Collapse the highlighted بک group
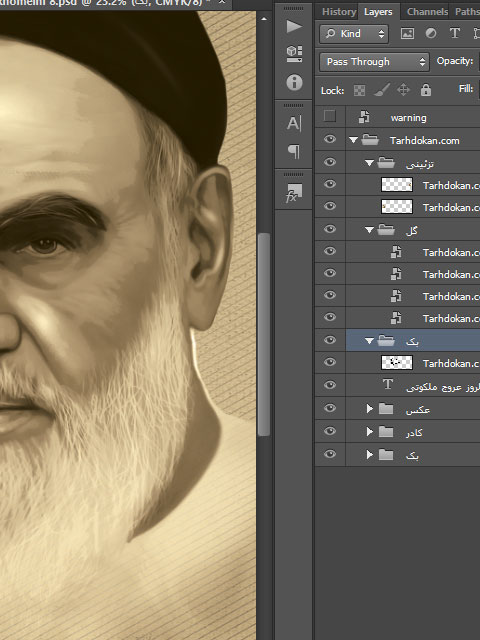 coord(369,341)
